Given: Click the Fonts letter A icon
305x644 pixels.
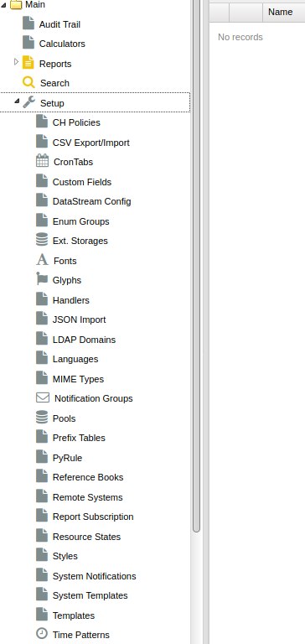Looking at the screenshot, I should tap(42, 260).
